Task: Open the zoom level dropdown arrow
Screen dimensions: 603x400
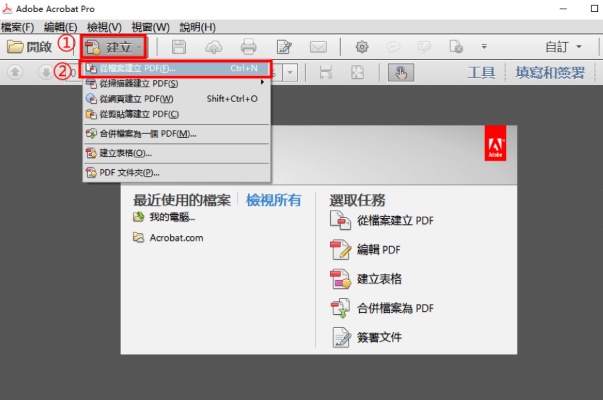Action: (290, 72)
